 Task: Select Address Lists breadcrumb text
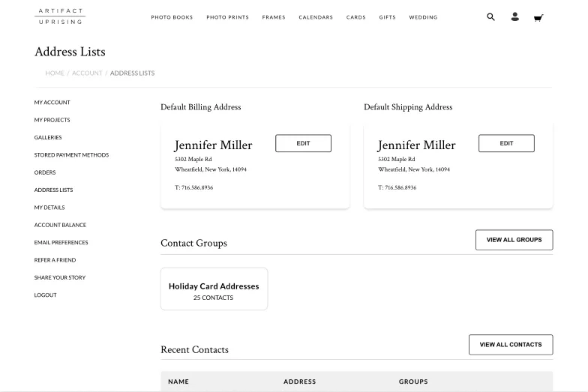tap(132, 73)
